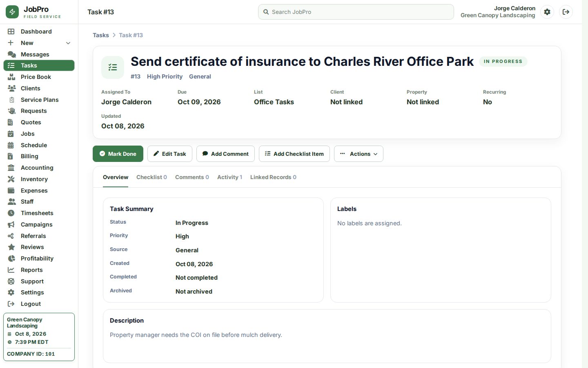This screenshot has height=368, width=588.
Task: Click Add Checklist Item button
Action: coord(294,154)
